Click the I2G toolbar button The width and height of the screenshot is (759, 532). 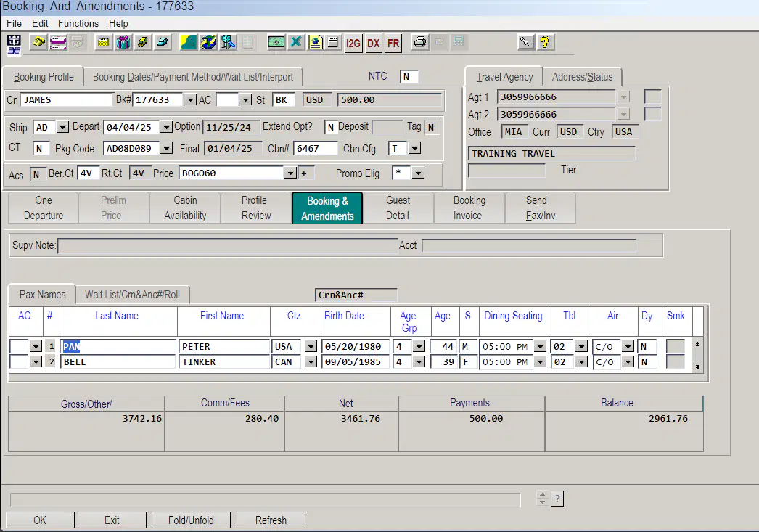point(353,44)
